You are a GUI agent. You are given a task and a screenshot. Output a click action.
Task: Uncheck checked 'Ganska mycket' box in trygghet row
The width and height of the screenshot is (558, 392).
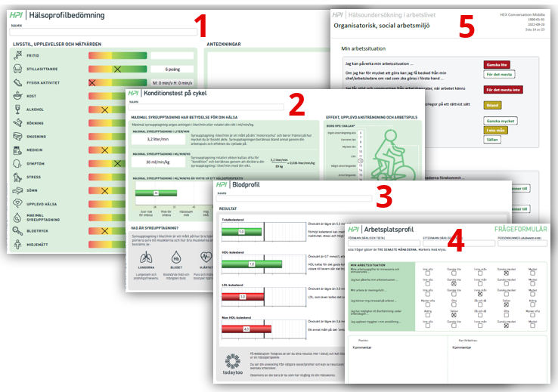click(506, 326)
